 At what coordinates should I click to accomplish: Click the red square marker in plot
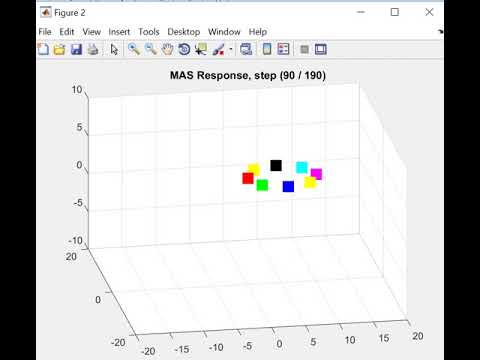248,178
